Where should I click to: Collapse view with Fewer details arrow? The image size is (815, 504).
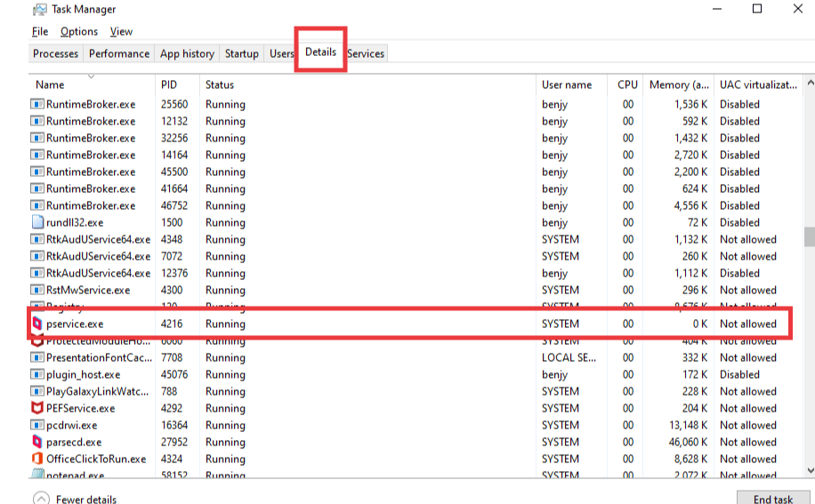(41, 499)
